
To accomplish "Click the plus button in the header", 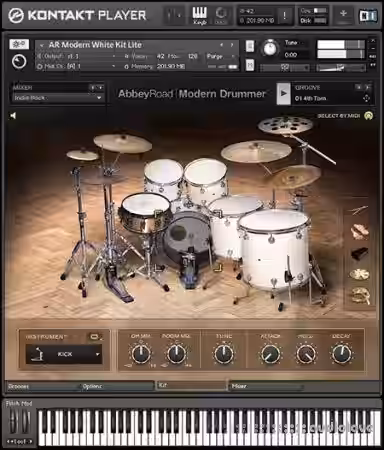I will click(343, 14).
